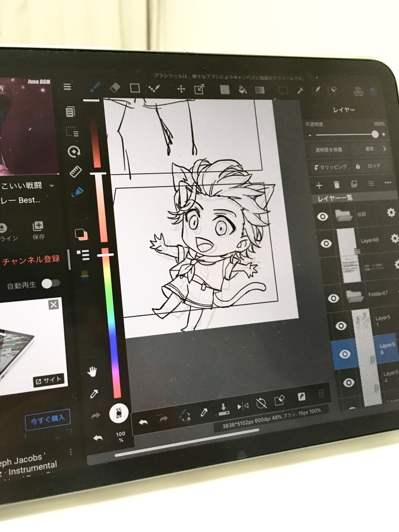The width and height of the screenshot is (399, 532).
Task: Hide Layer54 with its eye icon
Action: (349, 383)
